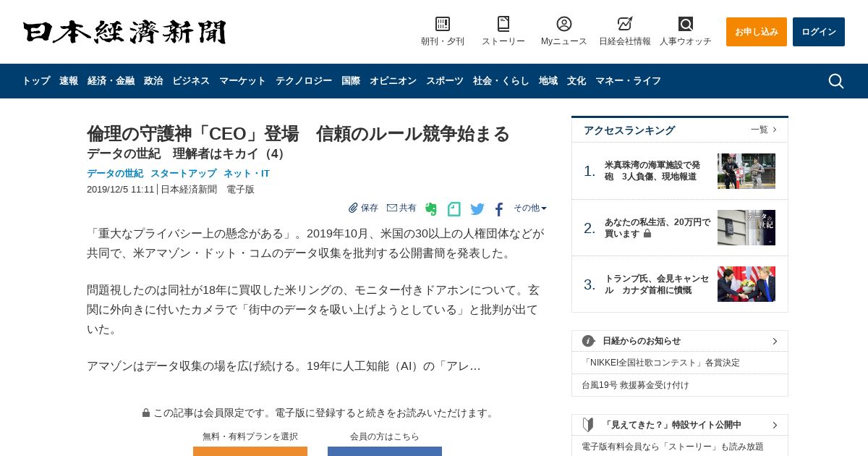Click the date 2019/12/5 11:11
This screenshot has width=868, height=456.
121,190
